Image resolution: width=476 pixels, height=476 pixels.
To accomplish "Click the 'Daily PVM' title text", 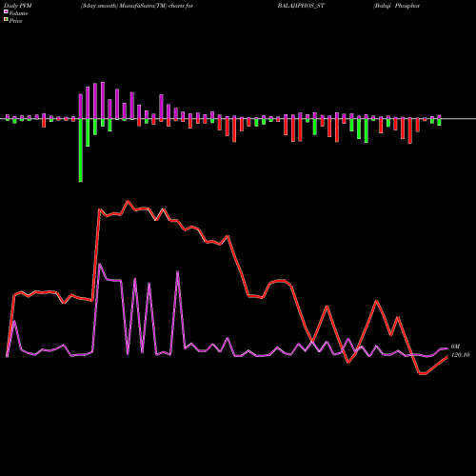I will click(x=18, y=6).
